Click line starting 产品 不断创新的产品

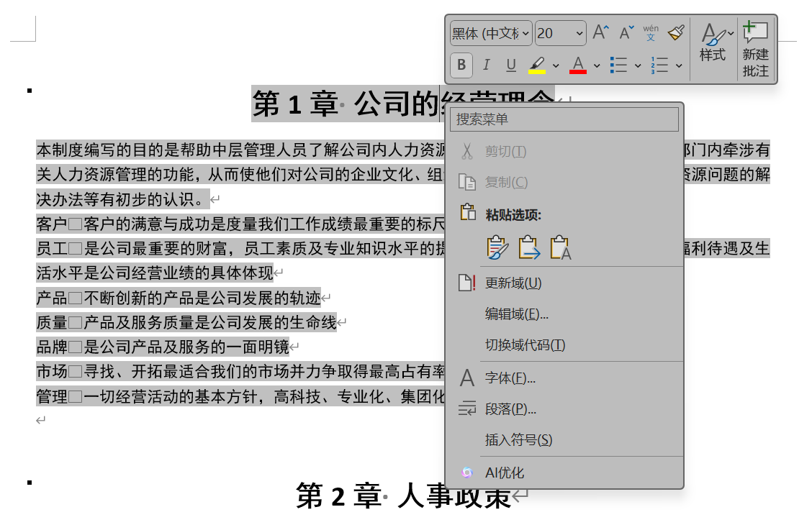[x=179, y=298]
